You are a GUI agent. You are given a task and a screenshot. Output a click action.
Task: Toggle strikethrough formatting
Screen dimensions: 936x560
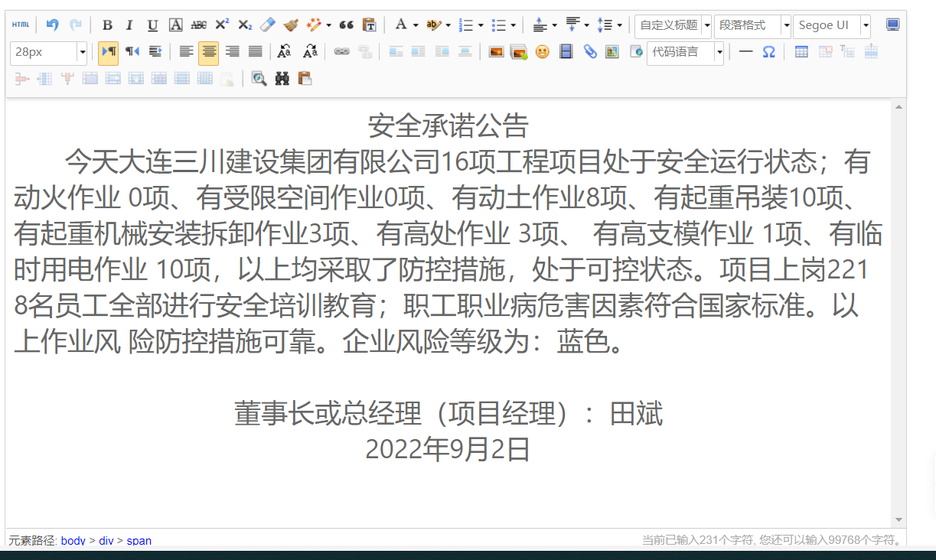tap(198, 24)
